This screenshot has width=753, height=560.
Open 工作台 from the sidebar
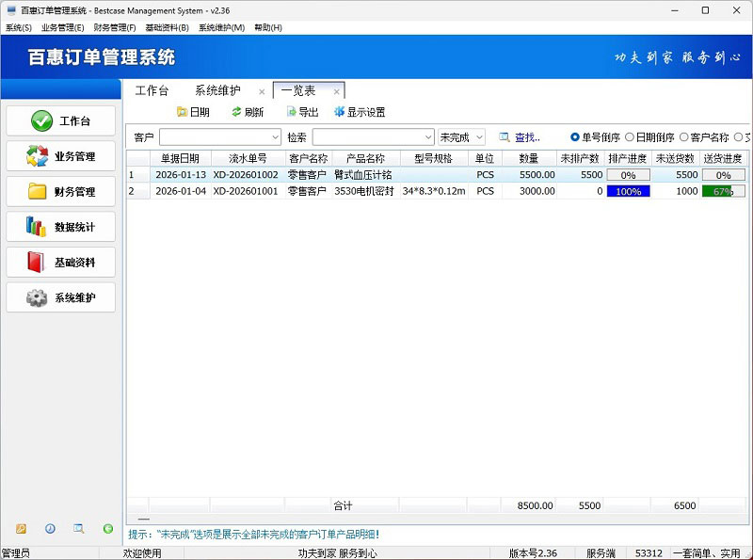tap(61, 121)
